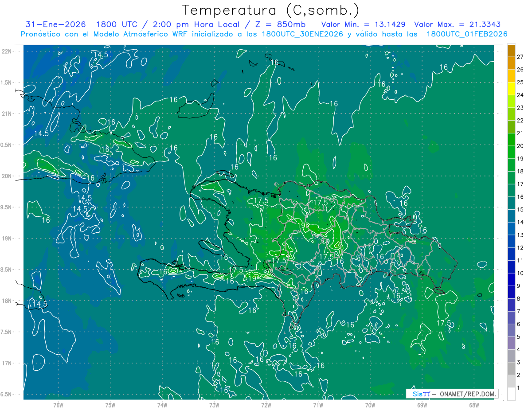Click the "8" value on the color scale
This screenshot has height=411, width=532.
click(x=519, y=299)
